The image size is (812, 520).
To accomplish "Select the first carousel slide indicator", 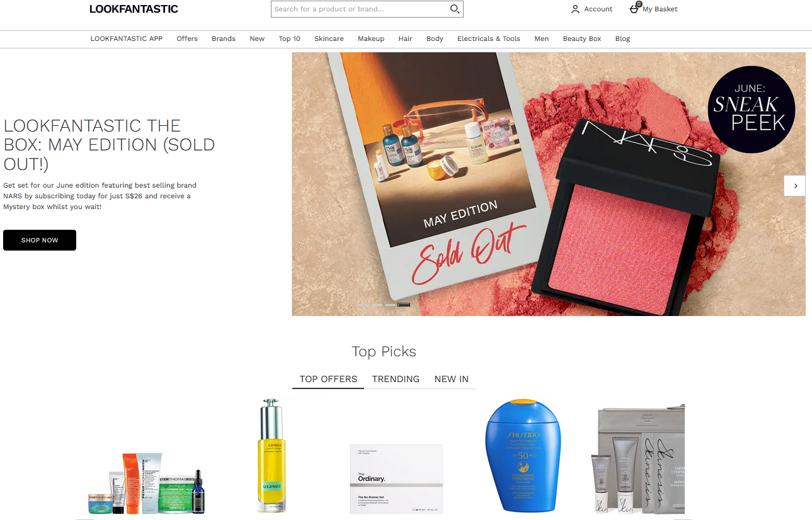I will coord(362,305).
